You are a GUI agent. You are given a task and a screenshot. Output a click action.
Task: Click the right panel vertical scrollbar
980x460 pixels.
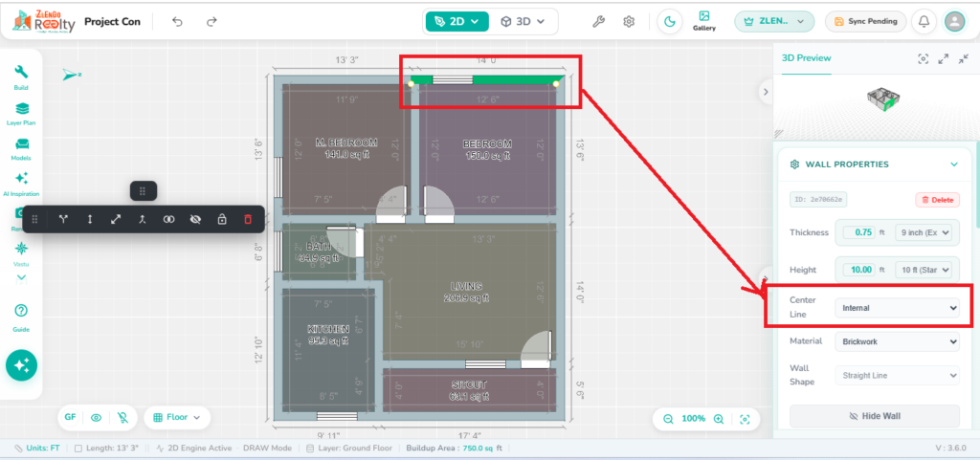click(x=977, y=185)
